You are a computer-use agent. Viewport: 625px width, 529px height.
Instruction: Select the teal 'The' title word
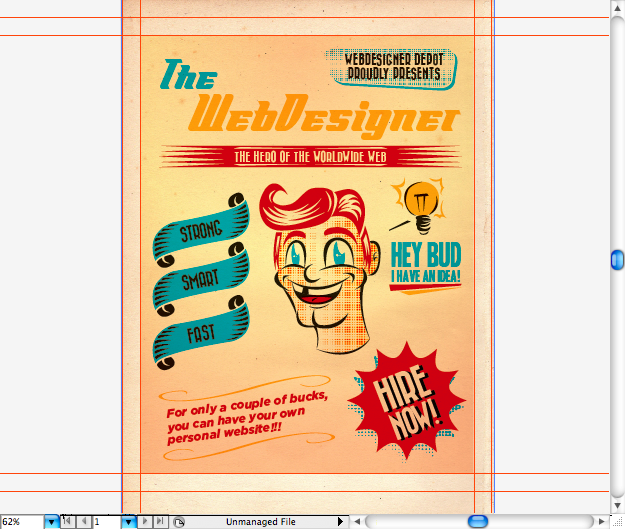point(188,75)
